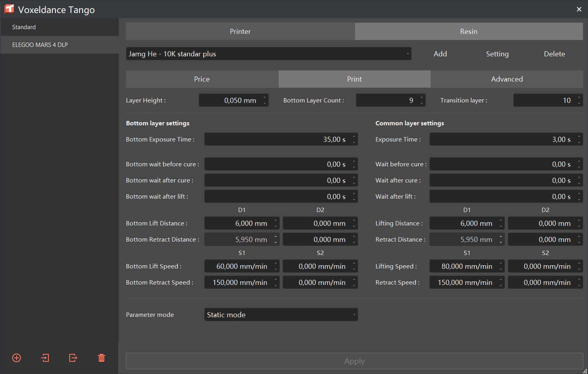Select ELEGOO MARS 4 DLP printer

[40, 45]
